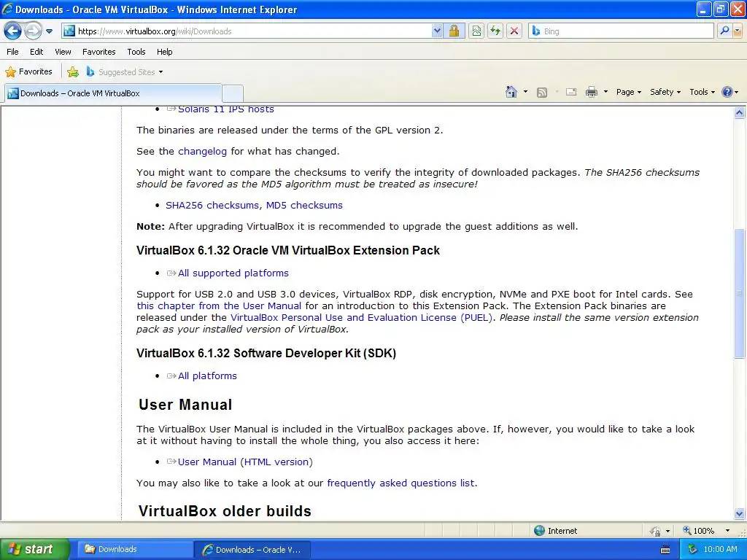Click the Forward navigation arrow button
The height and width of the screenshot is (560, 747).
33,31
